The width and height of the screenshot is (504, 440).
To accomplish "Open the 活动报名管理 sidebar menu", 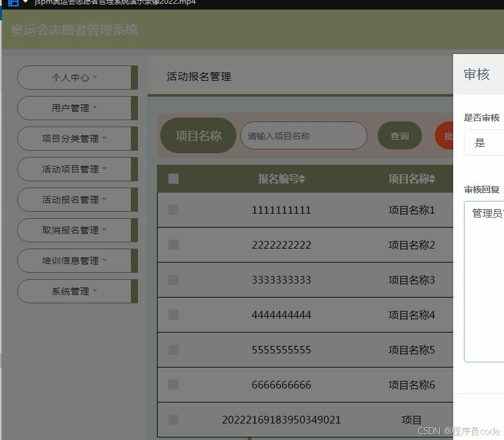I will coord(78,200).
